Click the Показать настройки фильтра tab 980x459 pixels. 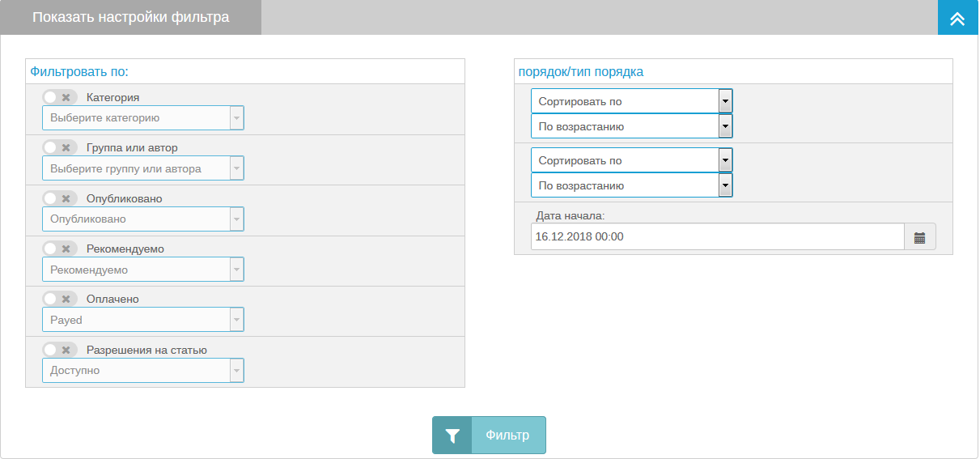point(131,18)
